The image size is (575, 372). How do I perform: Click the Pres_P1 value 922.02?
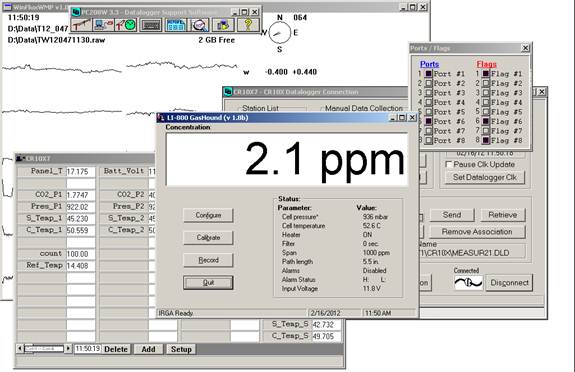tap(81, 207)
